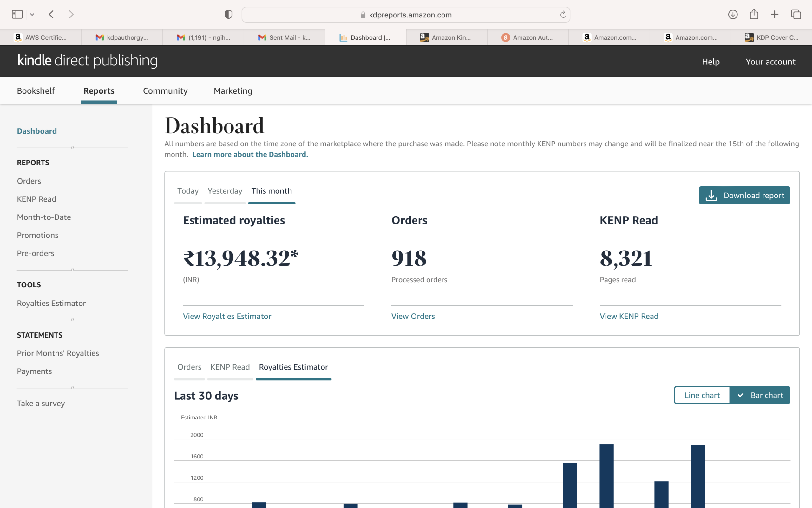Open the Payments statement
The height and width of the screenshot is (508, 812).
(x=34, y=371)
